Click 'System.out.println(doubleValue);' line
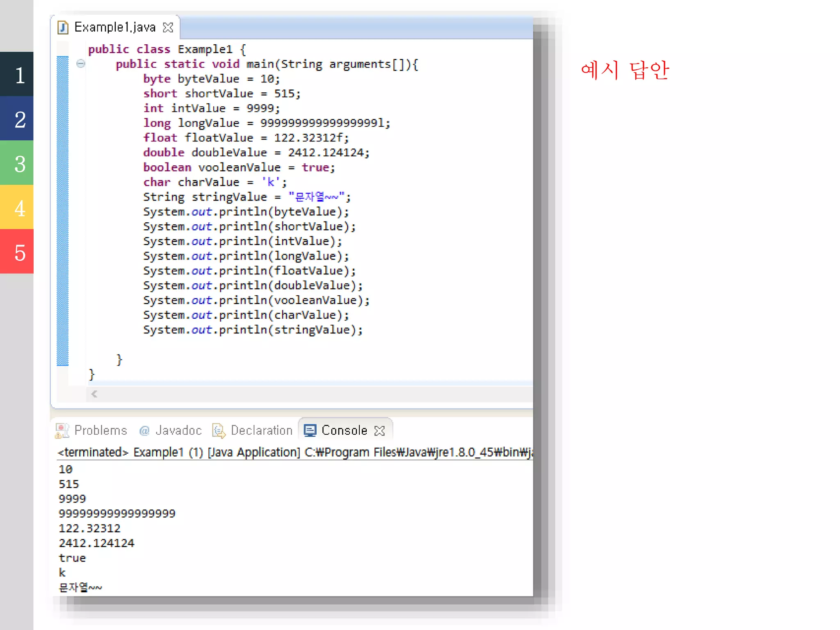 click(x=253, y=285)
